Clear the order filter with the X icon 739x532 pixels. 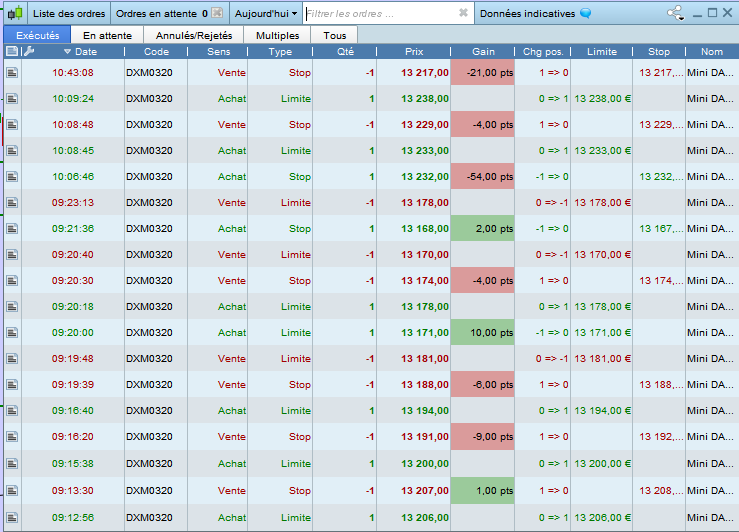coord(463,13)
